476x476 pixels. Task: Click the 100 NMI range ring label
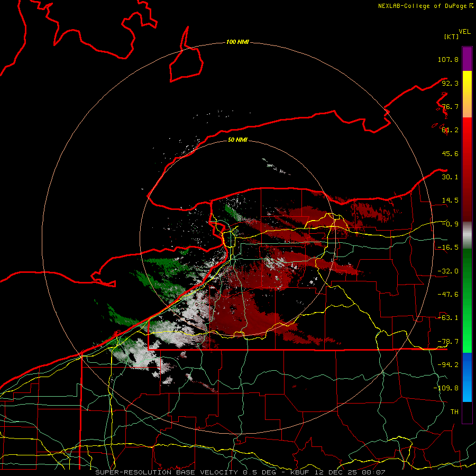click(x=237, y=42)
